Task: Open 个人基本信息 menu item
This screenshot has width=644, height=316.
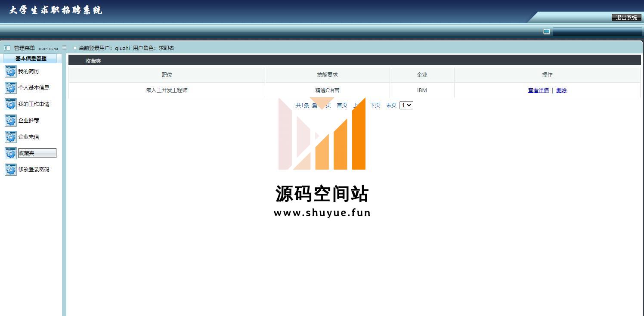Action: point(34,88)
